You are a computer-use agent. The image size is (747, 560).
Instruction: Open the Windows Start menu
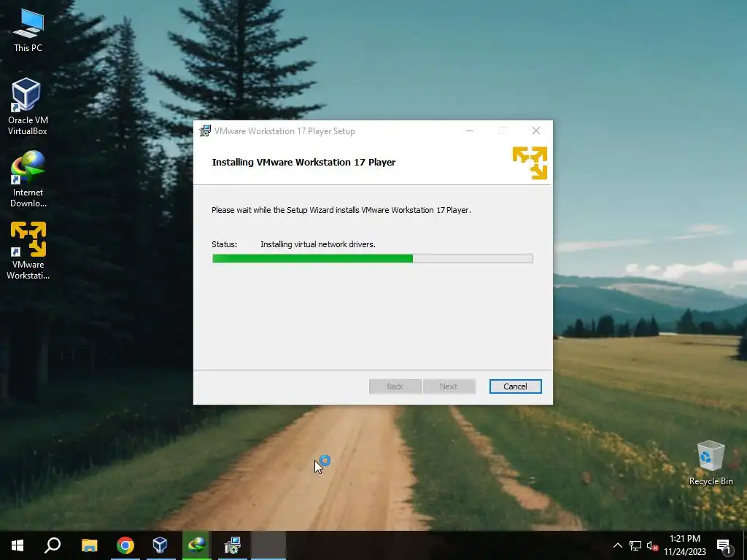tap(18, 545)
